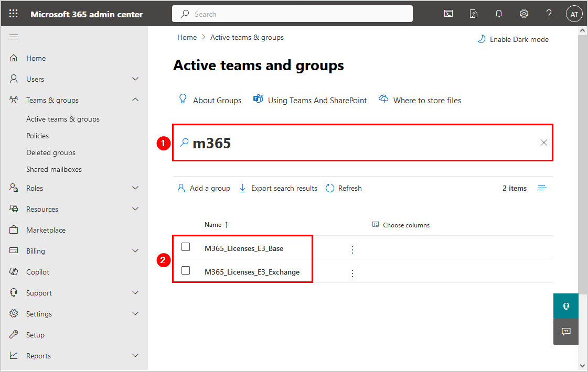588x372 pixels.
Task: Expand the Resources section chevron
Action: pyautogui.click(x=135, y=209)
